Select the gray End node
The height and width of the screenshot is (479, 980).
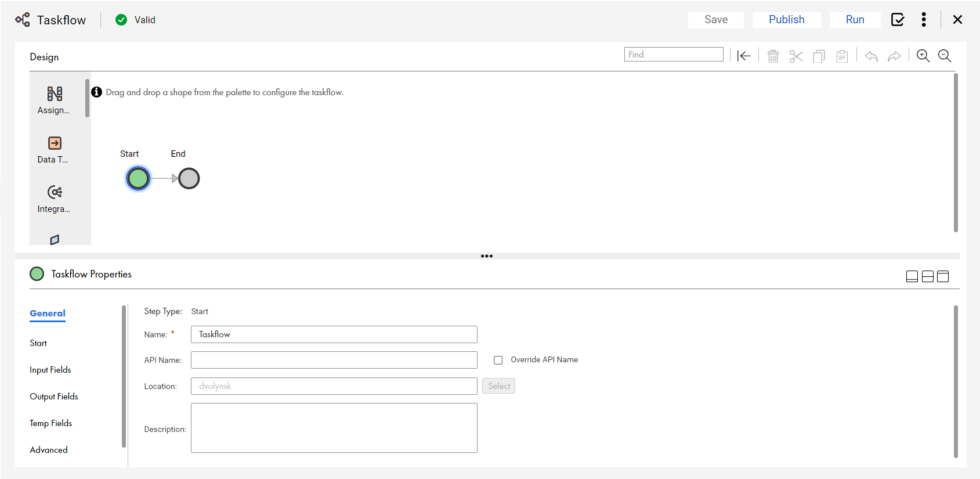pos(189,178)
